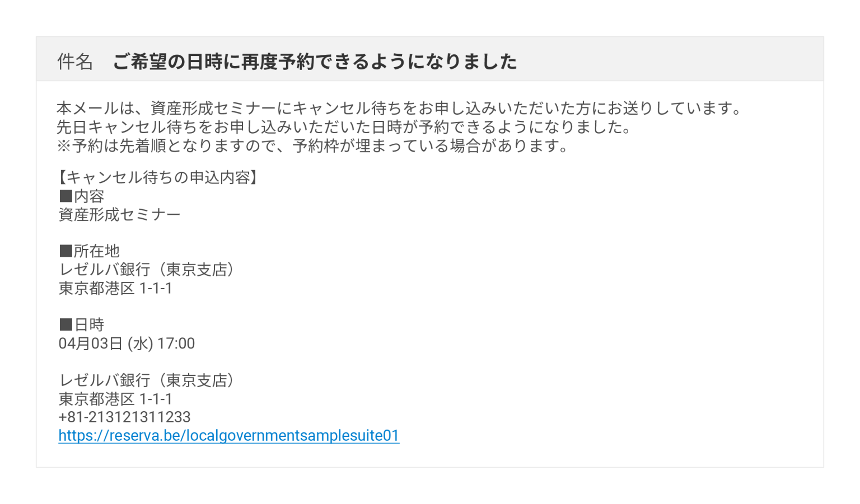Click the email subject title text
Image resolution: width=860 pixels, height=504 pixels.
pos(315,62)
